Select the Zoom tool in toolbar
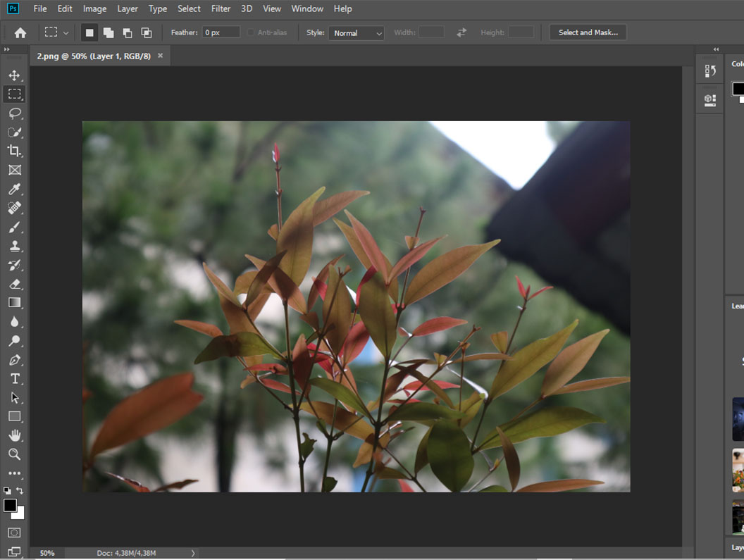The width and height of the screenshot is (744, 560). tap(14, 454)
